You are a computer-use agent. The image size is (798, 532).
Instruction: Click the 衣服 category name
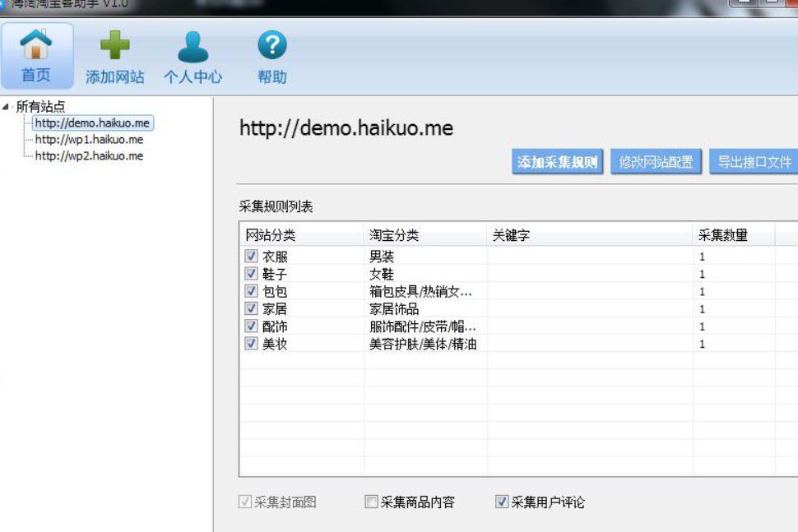pos(275,257)
